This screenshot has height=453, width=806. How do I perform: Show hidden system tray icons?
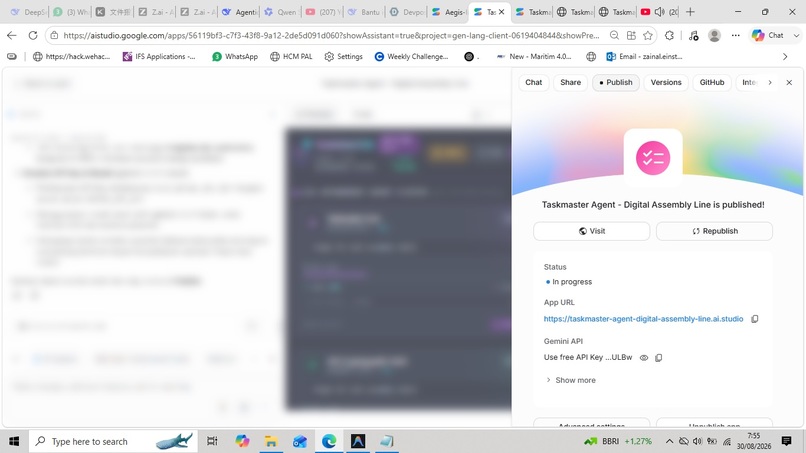click(669, 441)
